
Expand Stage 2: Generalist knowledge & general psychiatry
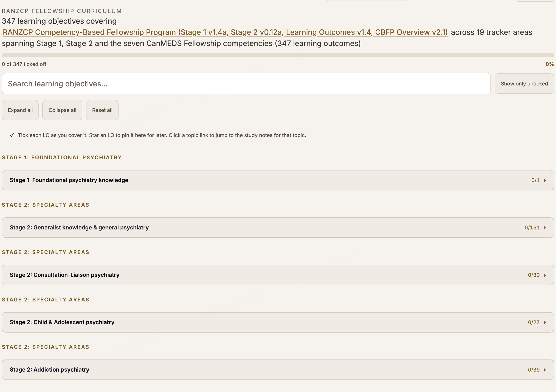278,228
